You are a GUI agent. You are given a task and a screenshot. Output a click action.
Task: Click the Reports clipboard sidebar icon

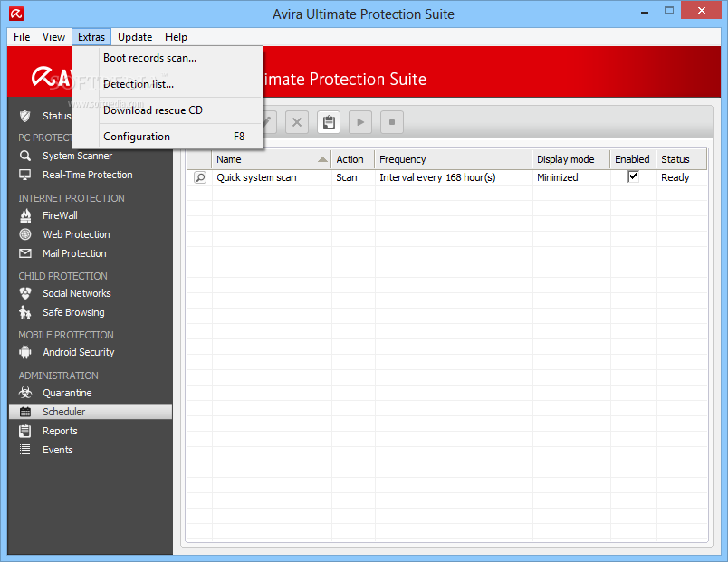[x=25, y=431]
